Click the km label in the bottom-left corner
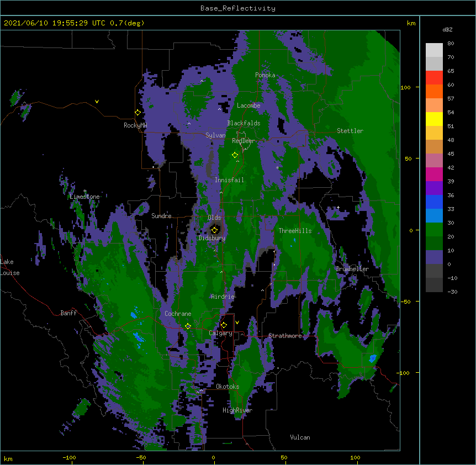The height and width of the screenshot is (465, 476). point(8,459)
